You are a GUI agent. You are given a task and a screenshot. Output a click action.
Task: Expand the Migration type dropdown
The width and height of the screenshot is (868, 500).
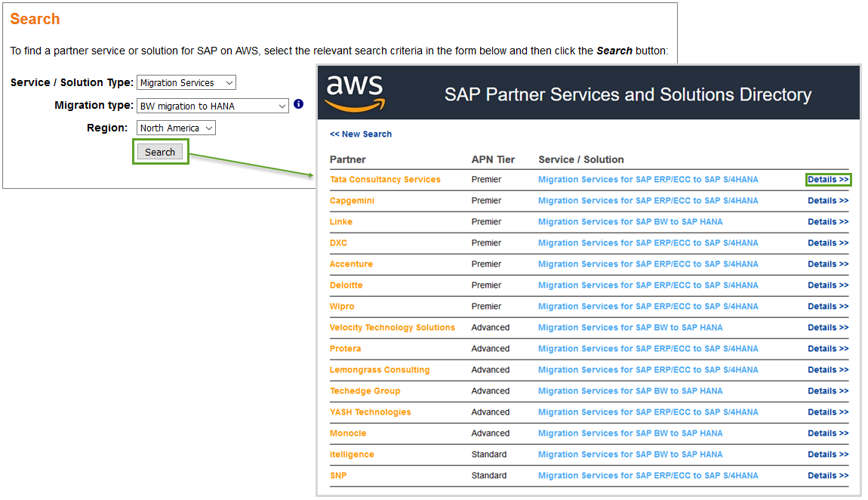tap(213, 106)
